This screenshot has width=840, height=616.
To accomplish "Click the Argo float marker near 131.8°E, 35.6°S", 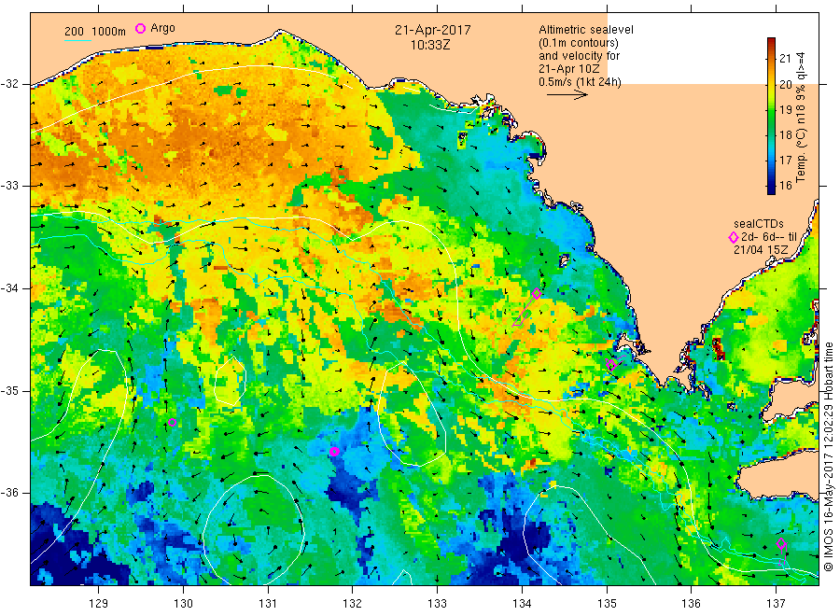I will click(334, 452).
